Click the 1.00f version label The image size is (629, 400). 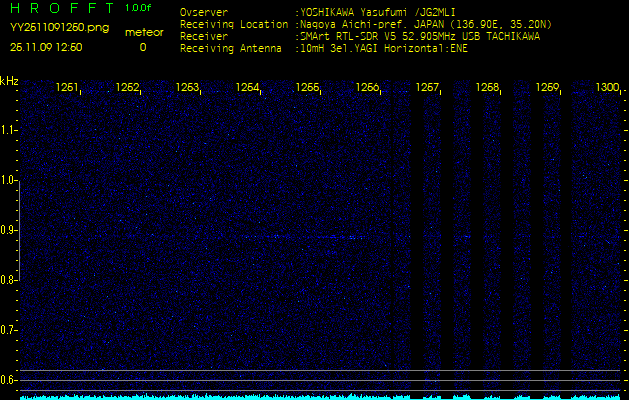point(139,9)
